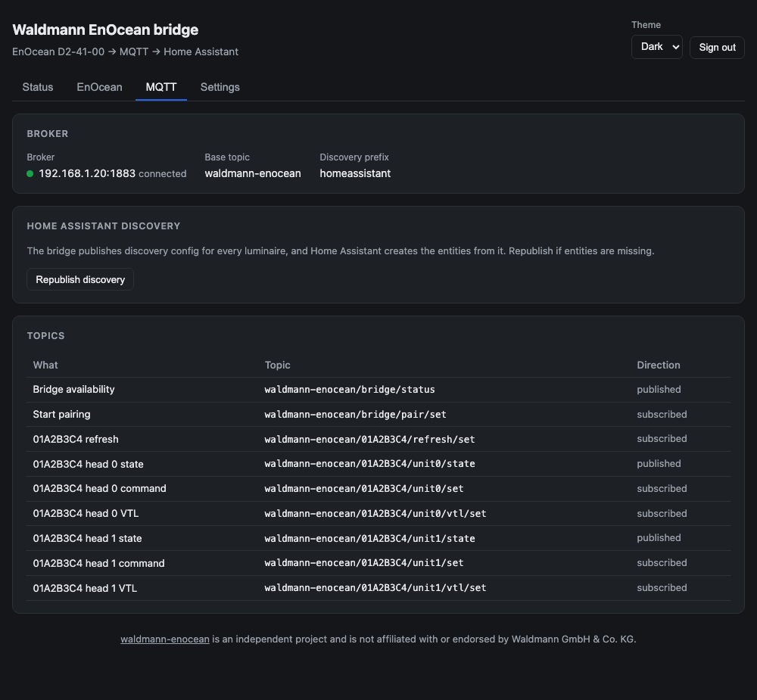The height and width of the screenshot is (700, 757).
Task: Click '01A2B3C4 head 0 VTL' label
Action: pos(86,513)
